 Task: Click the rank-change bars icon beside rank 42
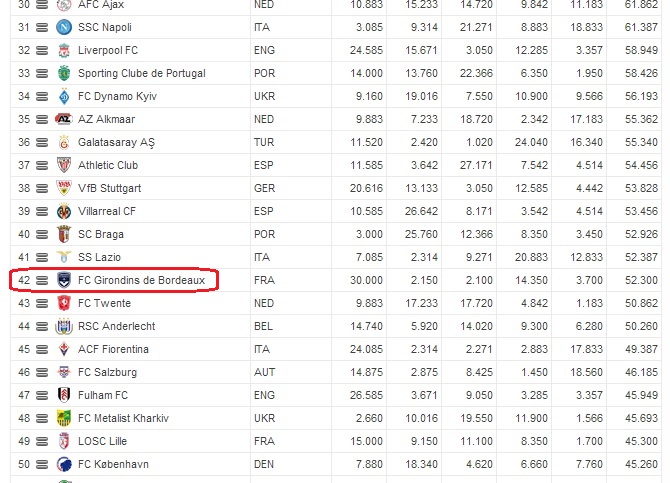42,280
